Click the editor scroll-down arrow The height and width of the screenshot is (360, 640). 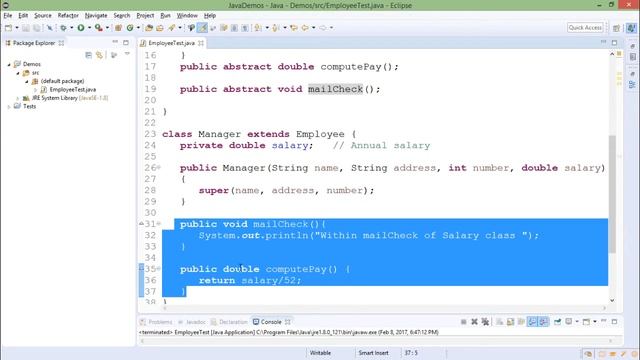tap(612, 300)
